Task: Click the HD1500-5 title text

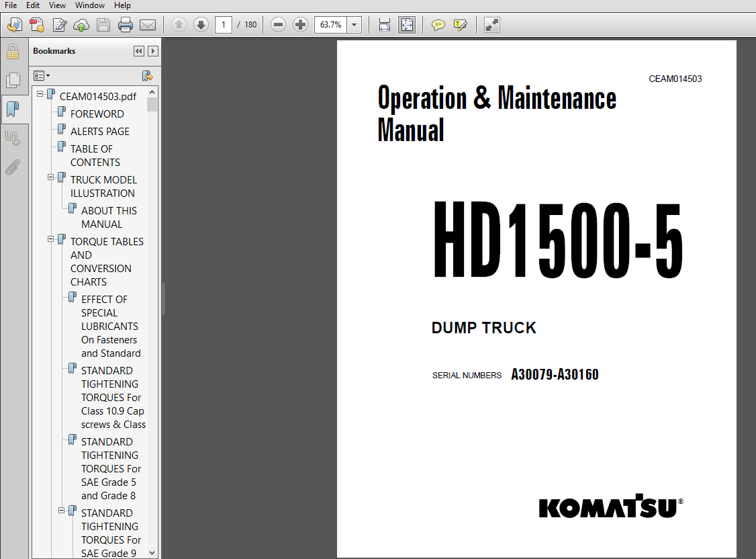Action: [x=558, y=240]
